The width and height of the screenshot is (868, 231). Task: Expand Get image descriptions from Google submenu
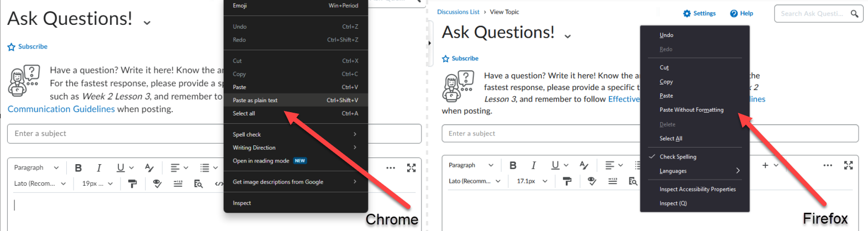(x=296, y=182)
